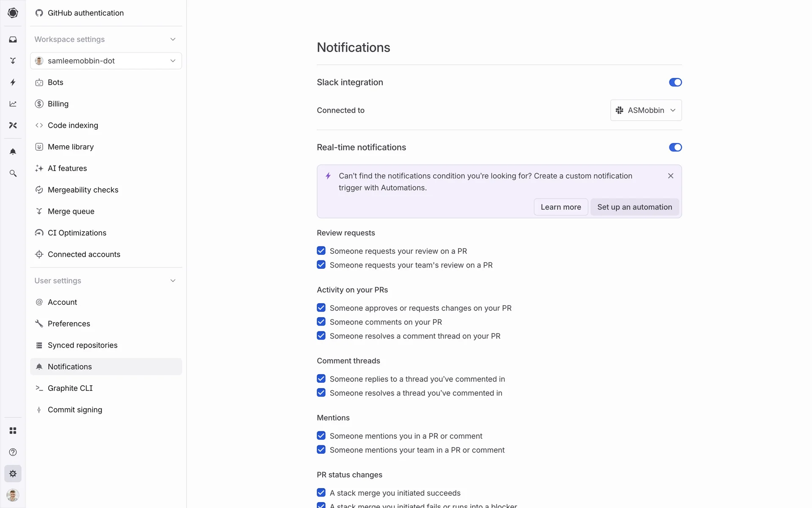Collapse the User settings section

click(x=173, y=281)
